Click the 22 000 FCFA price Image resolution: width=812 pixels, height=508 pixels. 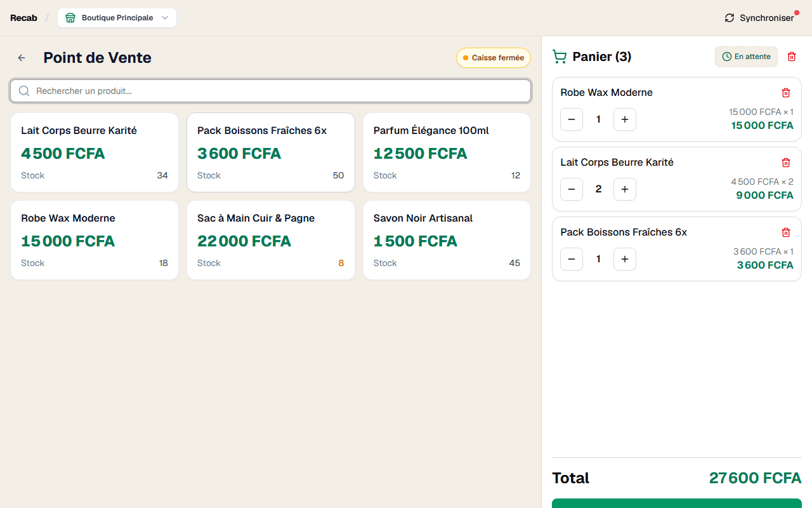pyautogui.click(x=244, y=241)
